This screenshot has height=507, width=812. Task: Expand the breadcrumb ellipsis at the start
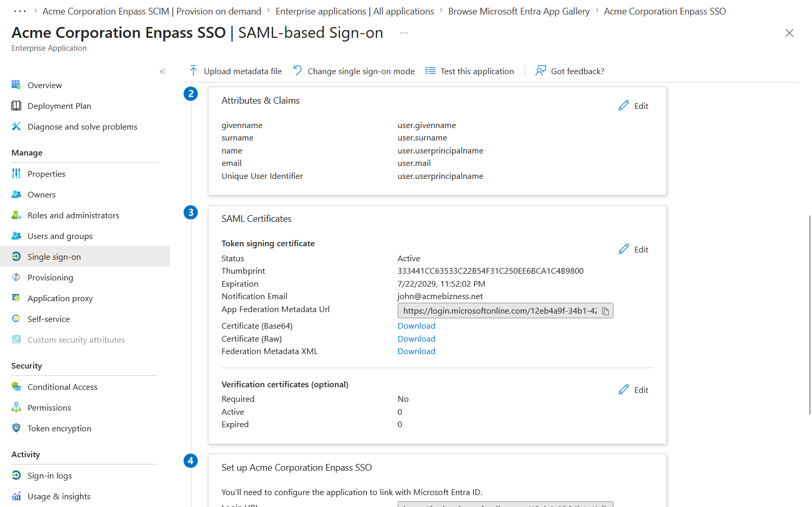[20, 11]
